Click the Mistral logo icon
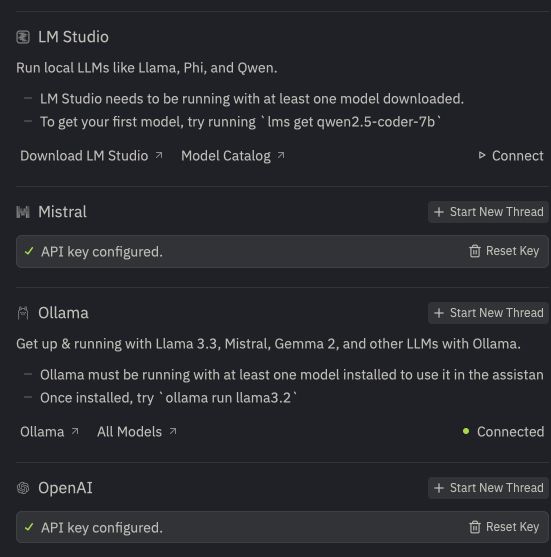This screenshot has height=557, width=551. coord(23,212)
